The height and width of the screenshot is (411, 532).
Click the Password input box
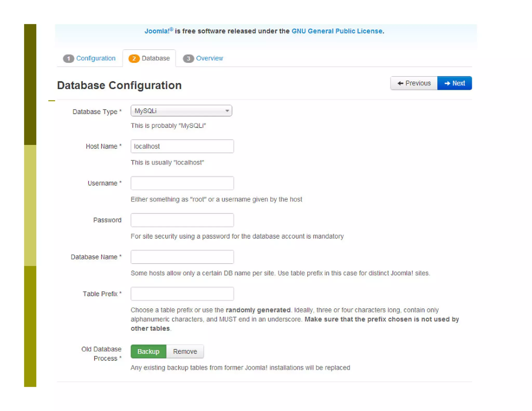click(182, 220)
